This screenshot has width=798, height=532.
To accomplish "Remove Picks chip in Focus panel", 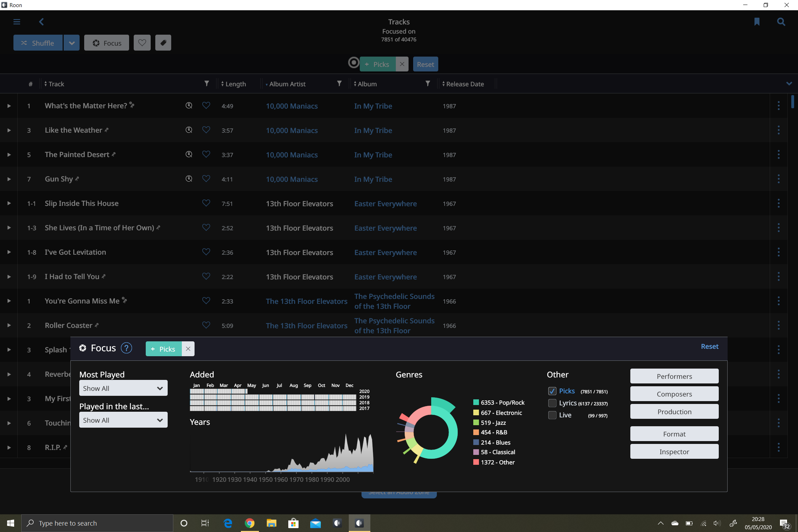I will (188, 349).
